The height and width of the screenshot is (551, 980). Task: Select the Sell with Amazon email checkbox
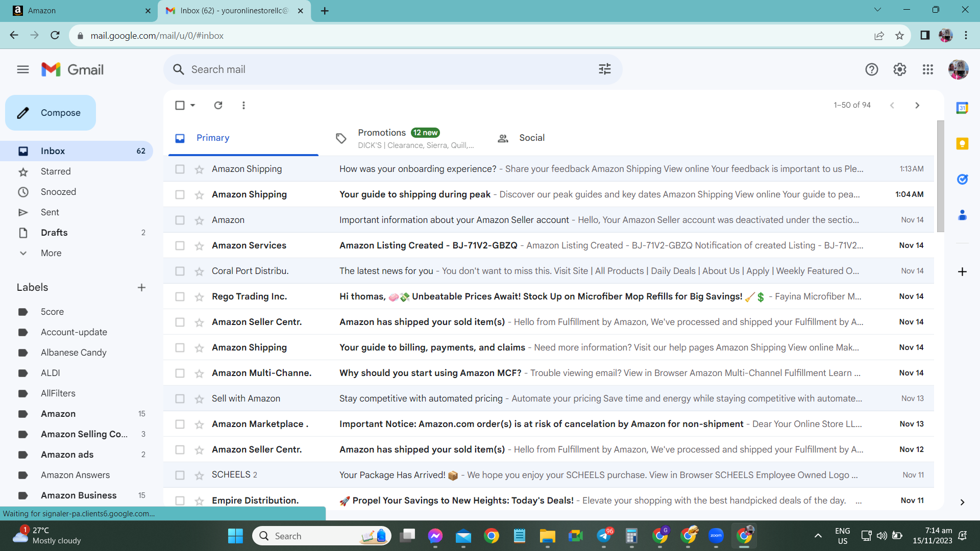pos(180,398)
